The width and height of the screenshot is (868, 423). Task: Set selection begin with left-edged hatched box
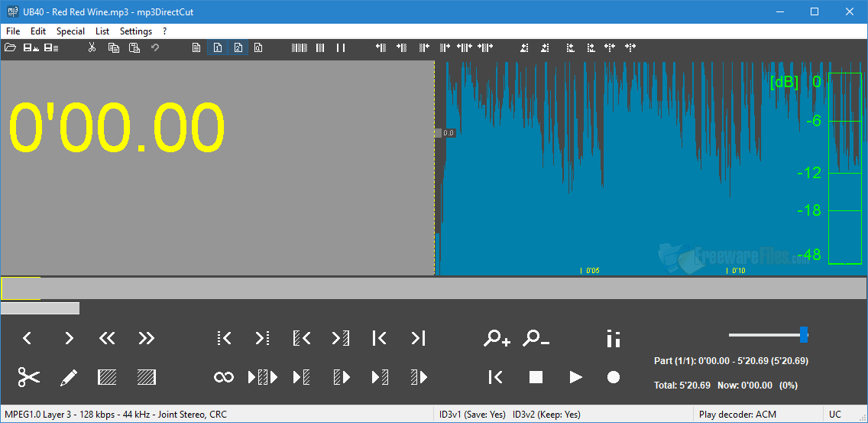pos(107,378)
